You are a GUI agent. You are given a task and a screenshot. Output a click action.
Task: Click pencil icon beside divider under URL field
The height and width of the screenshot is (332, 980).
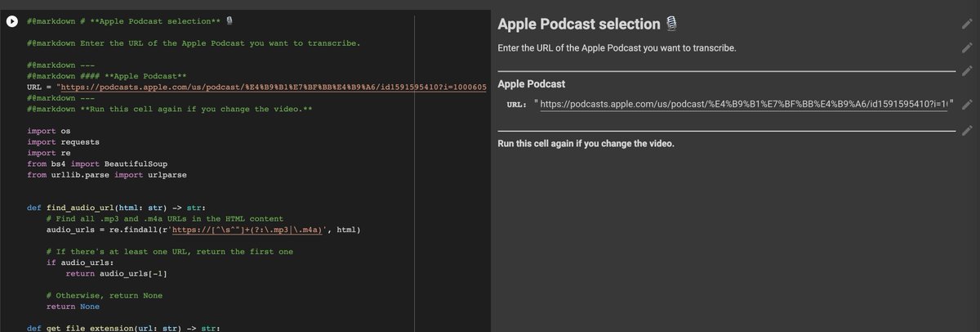[967, 130]
